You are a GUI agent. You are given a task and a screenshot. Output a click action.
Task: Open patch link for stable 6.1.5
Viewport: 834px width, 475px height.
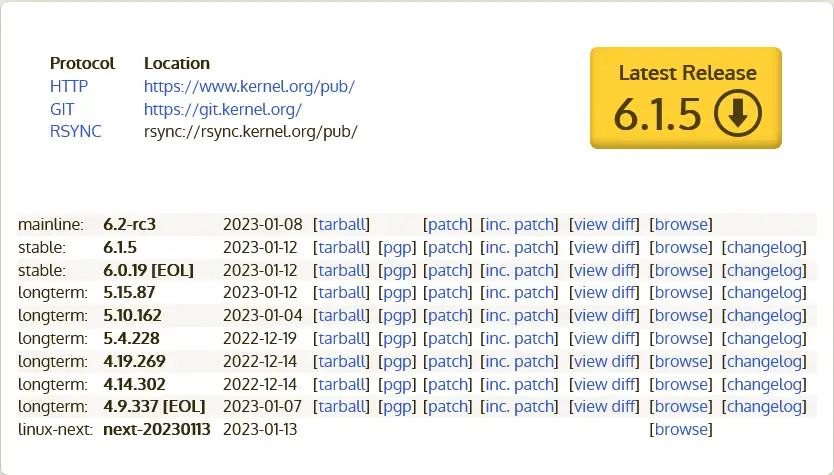tap(447, 247)
